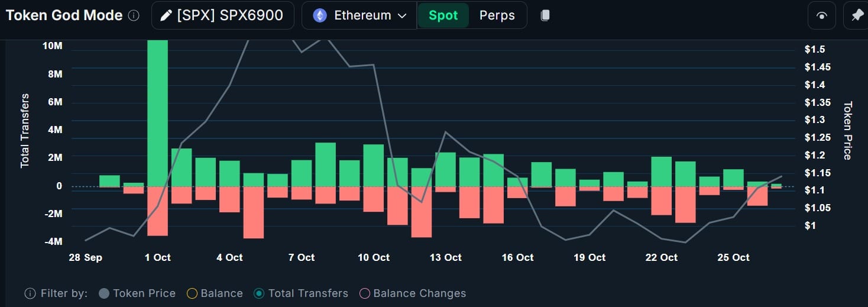The image size is (868, 307).
Task: Click the eye watch icon
Action: pyautogui.click(x=821, y=16)
